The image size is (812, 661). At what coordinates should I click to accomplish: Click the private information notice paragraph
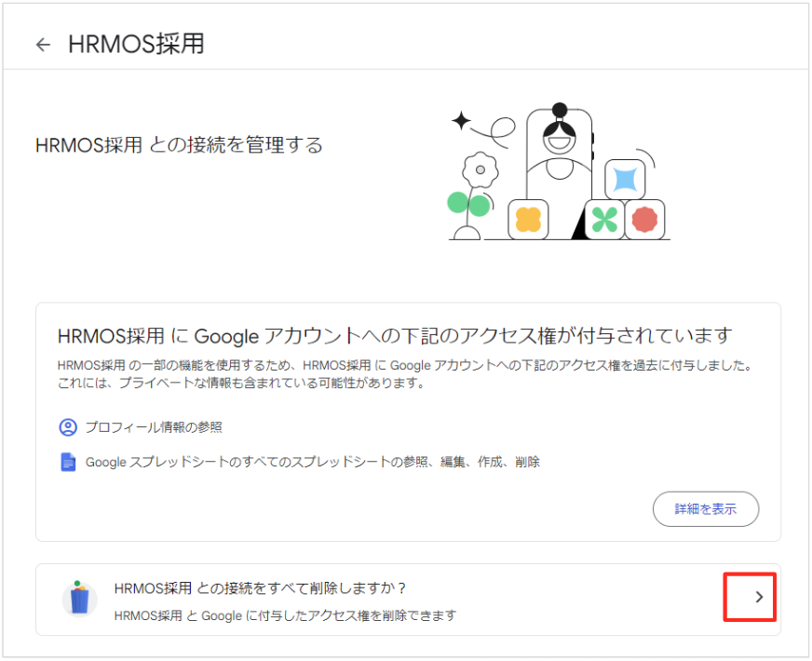point(405,374)
